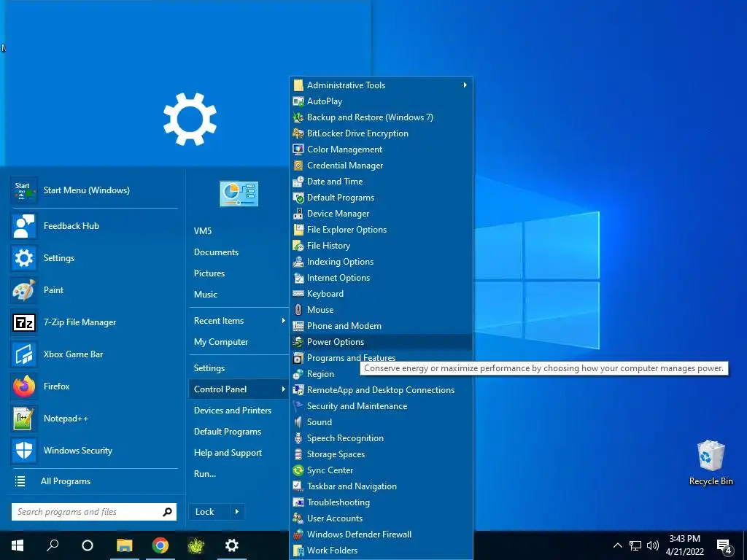The width and height of the screenshot is (747, 560).
Task: Open File Explorer from the taskbar
Action: (124, 545)
